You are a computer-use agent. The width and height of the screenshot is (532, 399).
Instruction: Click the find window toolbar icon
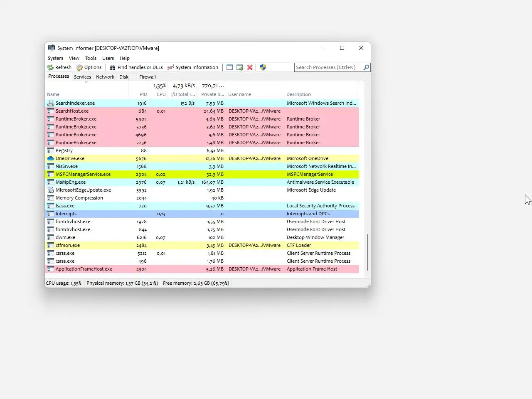(229, 67)
